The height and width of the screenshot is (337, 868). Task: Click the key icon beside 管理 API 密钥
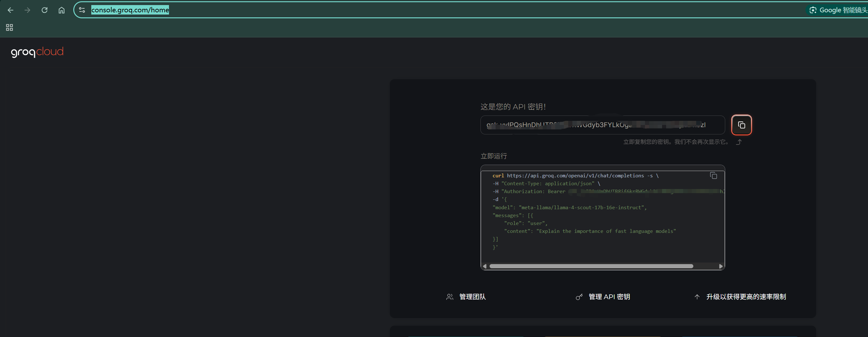(x=579, y=297)
